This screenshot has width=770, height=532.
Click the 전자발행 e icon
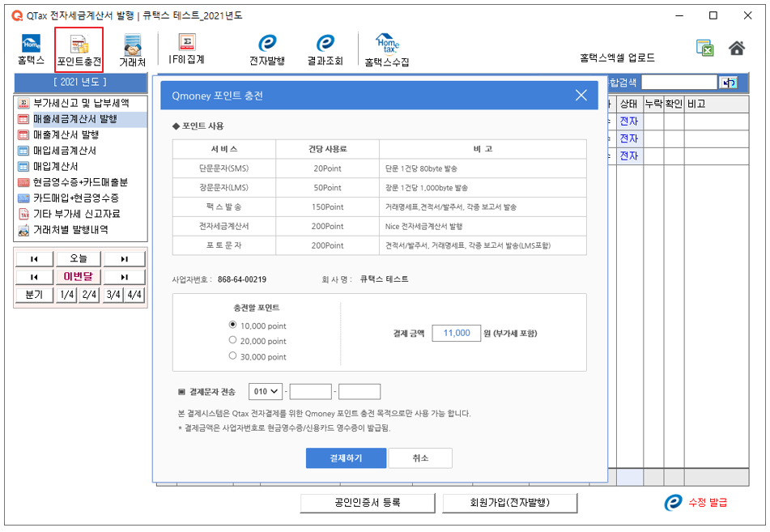tap(267, 49)
